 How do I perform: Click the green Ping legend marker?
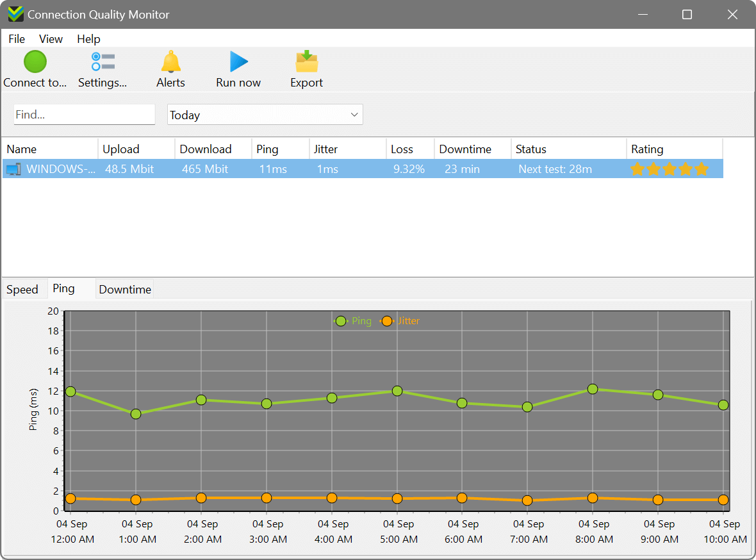341,321
